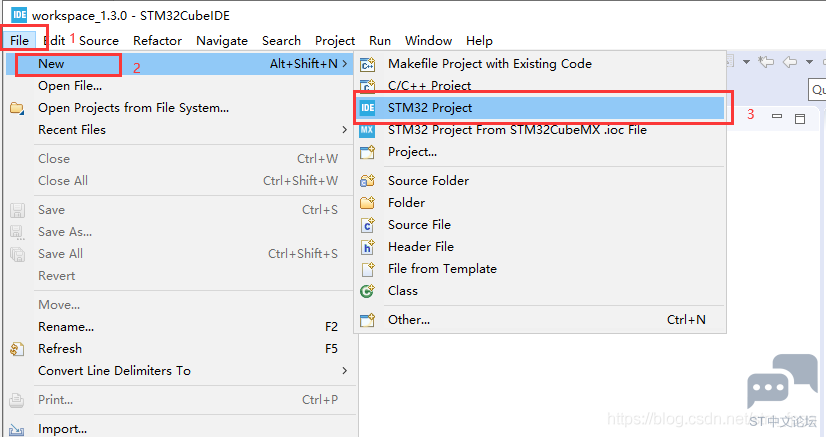Click the STM32 Project IDE icon
This screenshot has height=437, width=826.
[367, 108]
